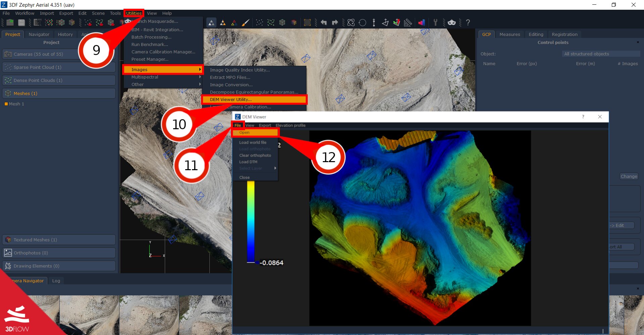
Task: Expand the Images submenu
Action: click(163, 69)
